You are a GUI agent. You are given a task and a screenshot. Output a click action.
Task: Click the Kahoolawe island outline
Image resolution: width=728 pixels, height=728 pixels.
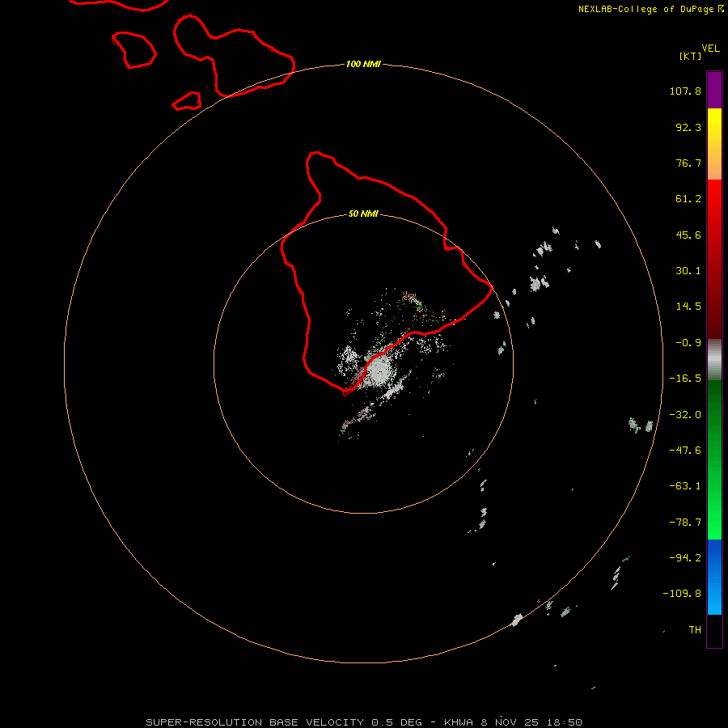pos(187,101)
